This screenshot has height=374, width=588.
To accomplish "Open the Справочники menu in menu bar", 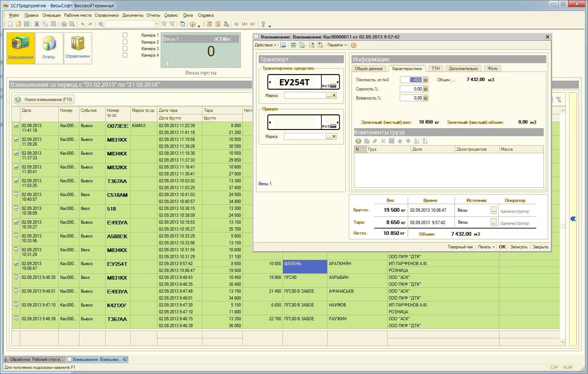I will tap(107, 15).
